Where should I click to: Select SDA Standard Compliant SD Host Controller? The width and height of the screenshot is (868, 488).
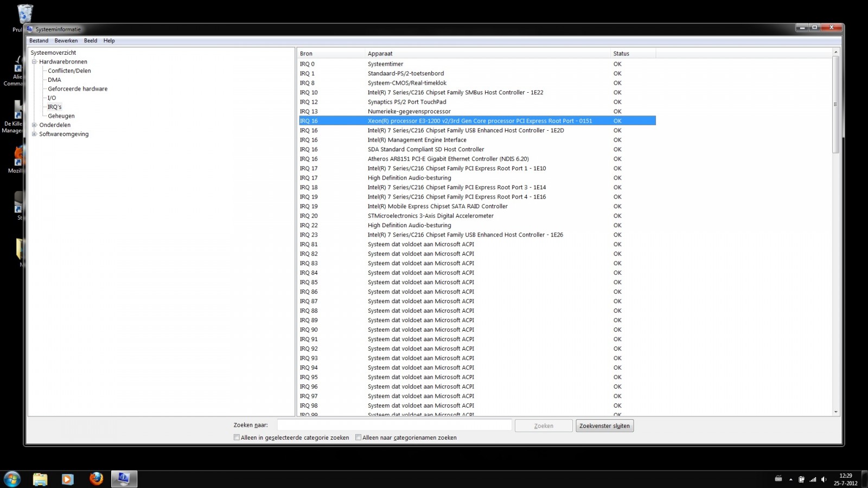(x=477, y=149)
